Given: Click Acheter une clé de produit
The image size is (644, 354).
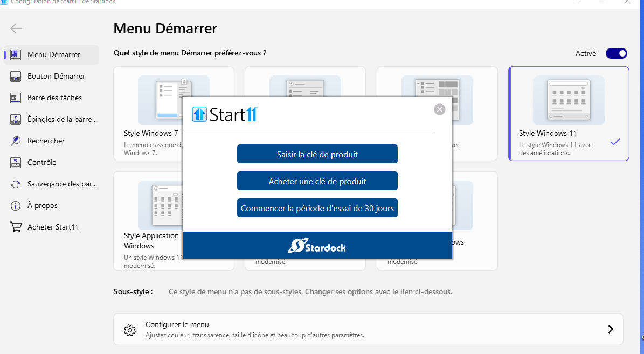Looking at the screenshot, I should [x=317, y=181].
